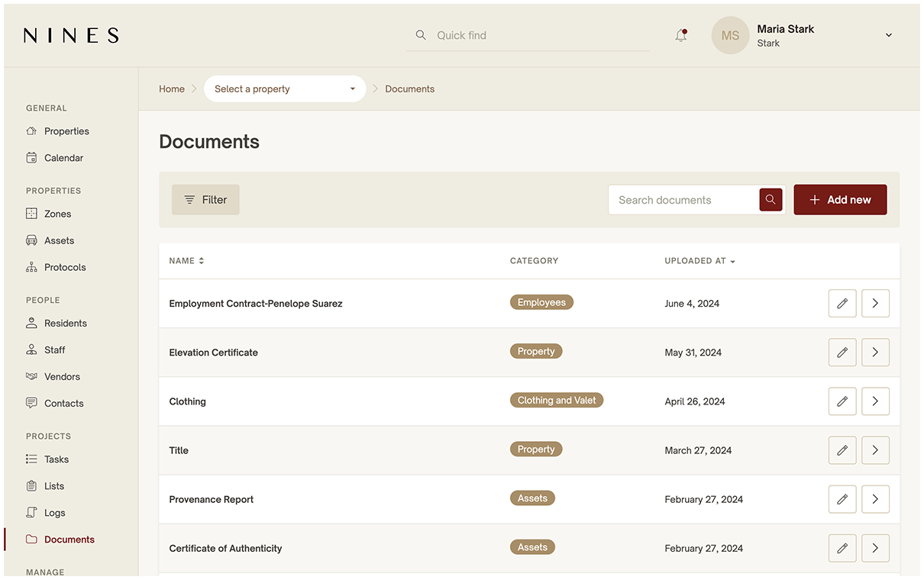Select the Employees category tag
This screenshot has height=580, width=924.
(x=541, y=301)
